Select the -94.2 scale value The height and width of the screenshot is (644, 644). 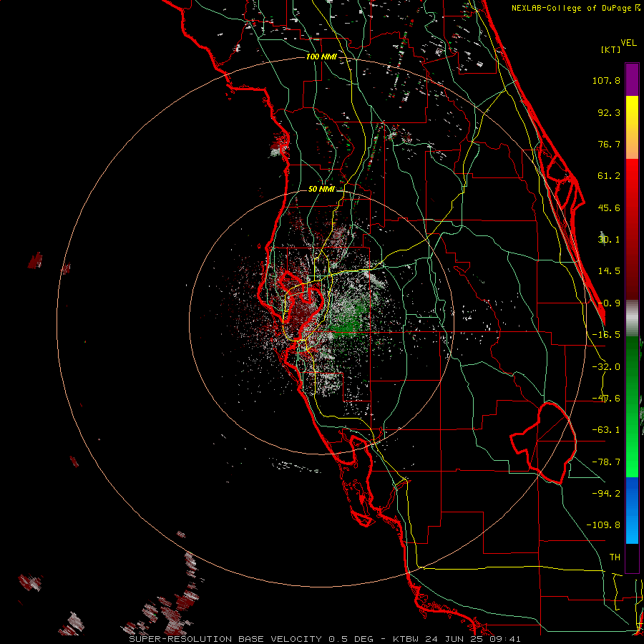(x=606, y=493)
